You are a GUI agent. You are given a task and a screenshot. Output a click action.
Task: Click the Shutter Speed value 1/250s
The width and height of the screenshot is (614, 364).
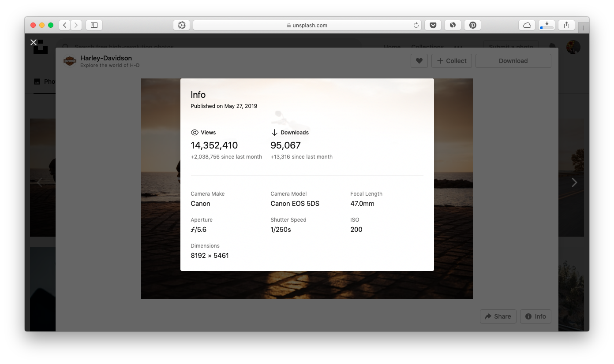pos(281,230)
